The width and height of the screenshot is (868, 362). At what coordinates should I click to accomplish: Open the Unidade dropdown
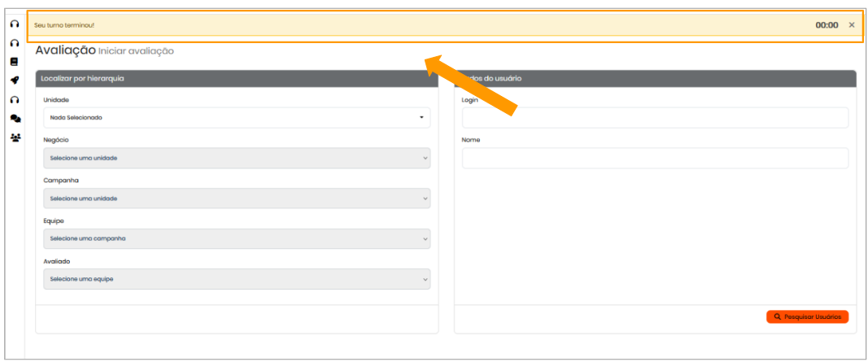[236, 118]
